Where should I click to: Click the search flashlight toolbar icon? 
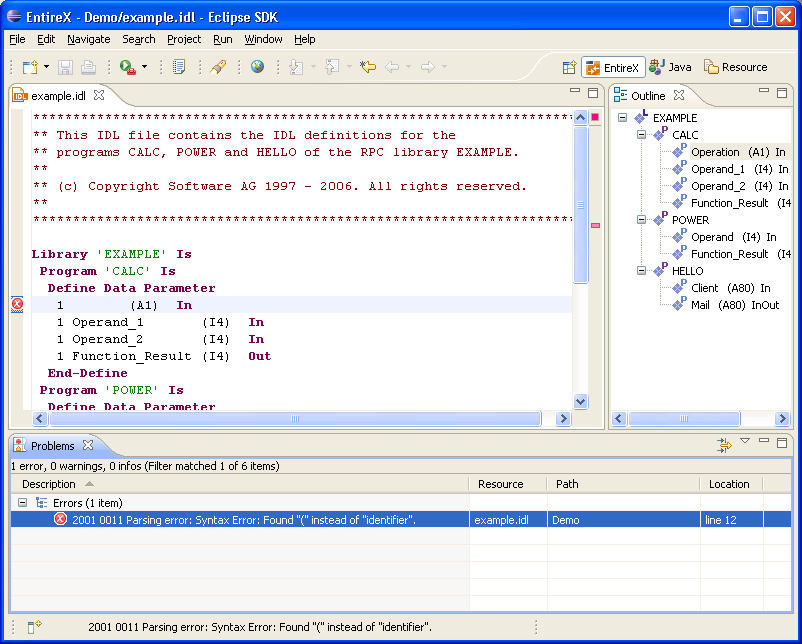pyautogui.click(x=218, y=67)
